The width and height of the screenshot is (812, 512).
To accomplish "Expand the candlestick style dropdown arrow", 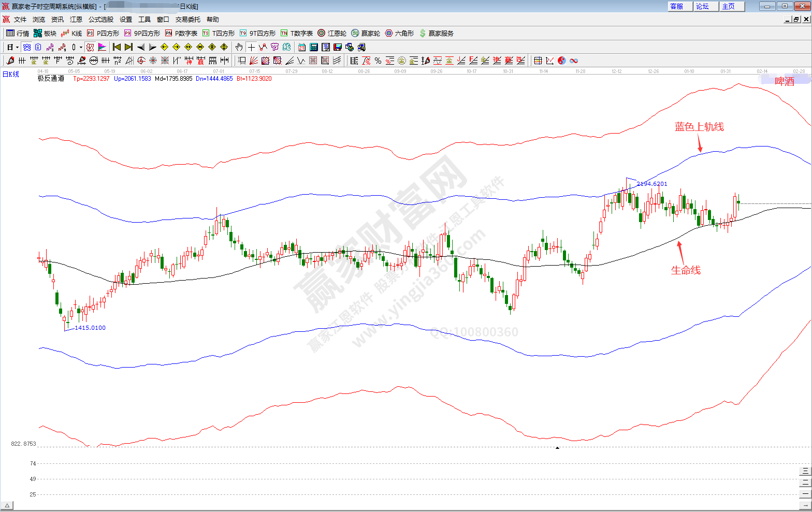I will [x=81, y=47].
